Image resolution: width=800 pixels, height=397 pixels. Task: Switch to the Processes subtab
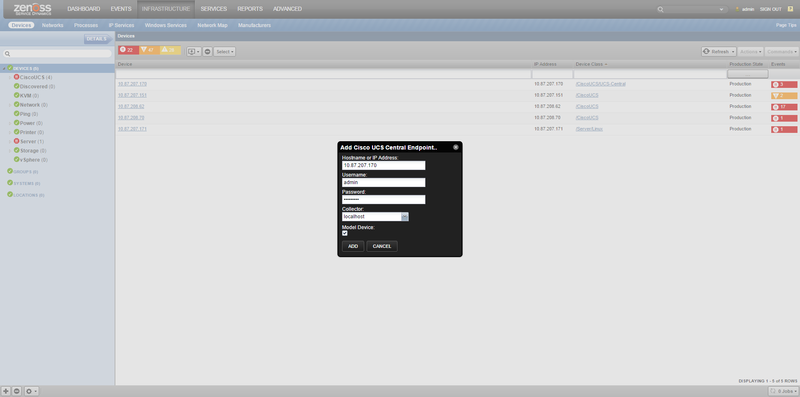point(86,25)
